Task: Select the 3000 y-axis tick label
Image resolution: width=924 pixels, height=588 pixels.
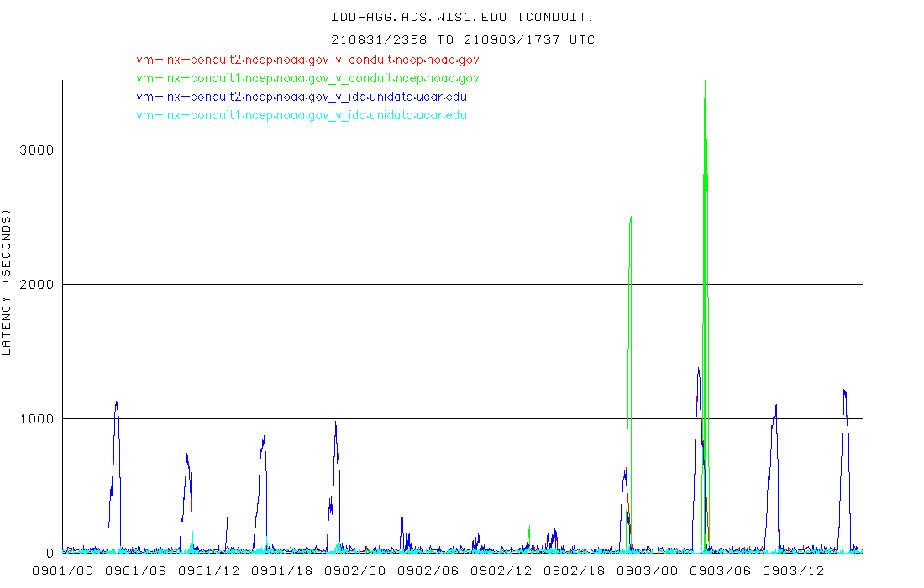Action: (36, 150)
